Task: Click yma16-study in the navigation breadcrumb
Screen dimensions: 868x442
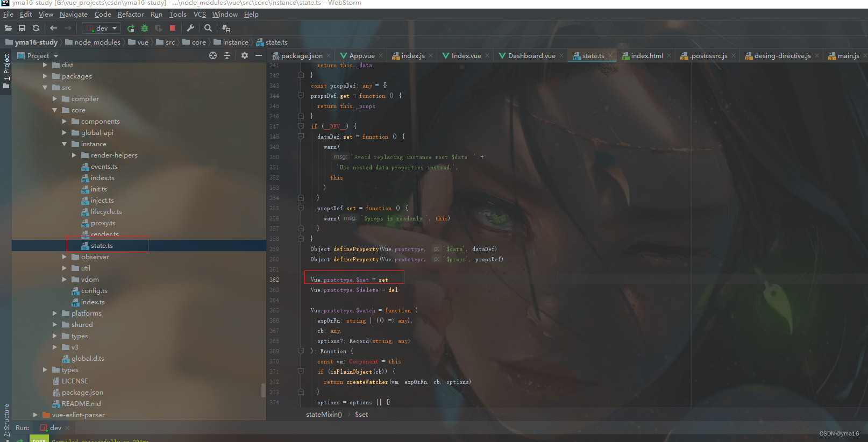Action: click(x=31, y=42)
